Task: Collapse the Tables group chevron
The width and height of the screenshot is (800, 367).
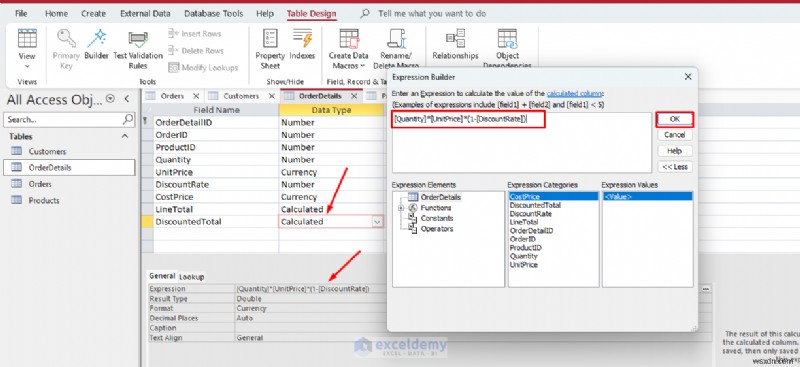Action: pos(124,136)
